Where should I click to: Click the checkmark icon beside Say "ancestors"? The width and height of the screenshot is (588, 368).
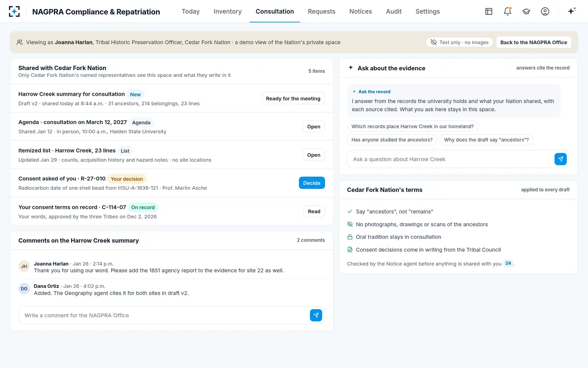click(x=350, y=211)
